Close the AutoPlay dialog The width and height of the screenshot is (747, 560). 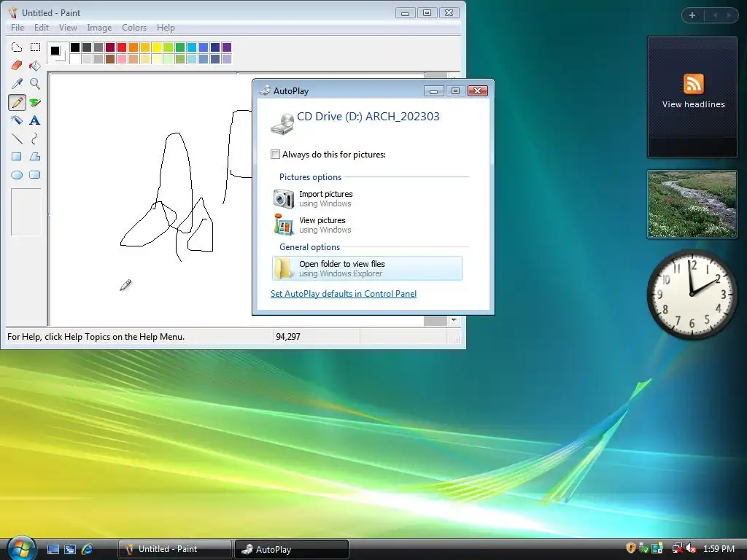click(x=477, y=91)
